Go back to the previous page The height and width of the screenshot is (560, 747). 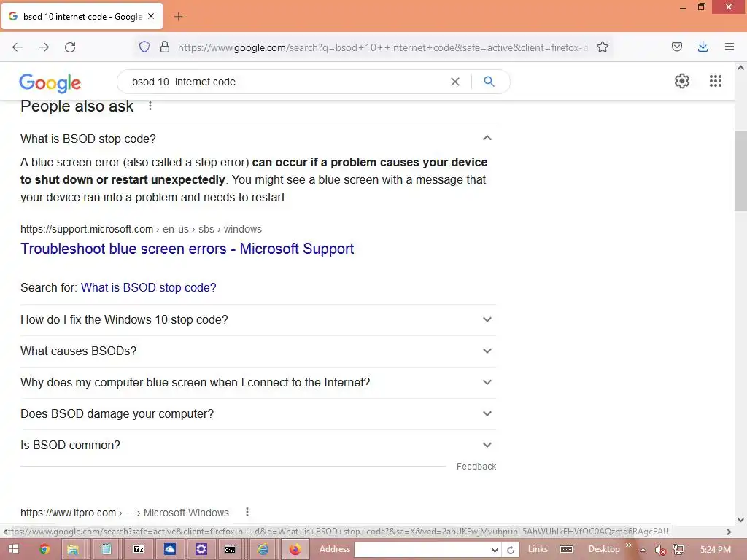pyautogui.click(x=18, y=47)
